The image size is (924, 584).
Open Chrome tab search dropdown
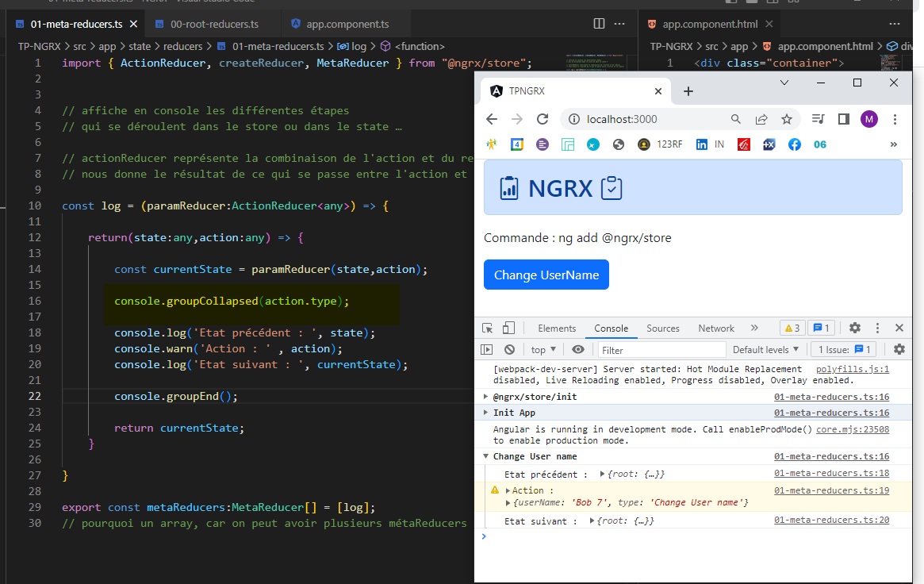tap(784, 83)
